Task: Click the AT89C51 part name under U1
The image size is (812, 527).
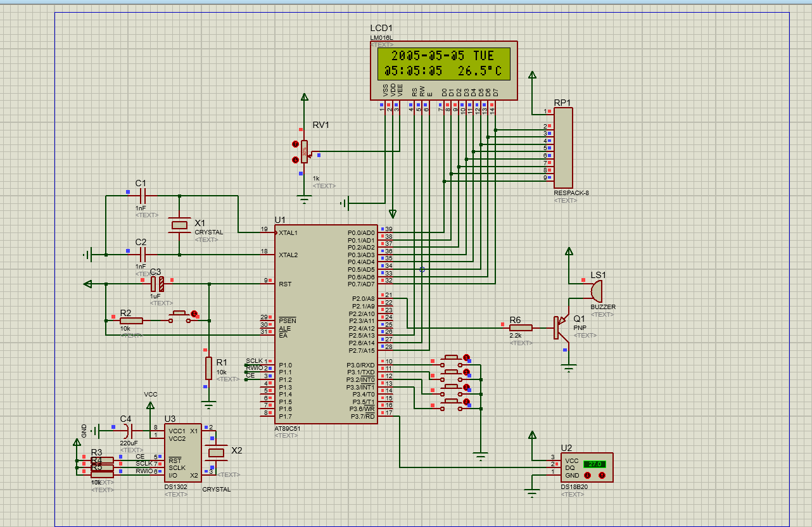Action: [x=288, y=429]
